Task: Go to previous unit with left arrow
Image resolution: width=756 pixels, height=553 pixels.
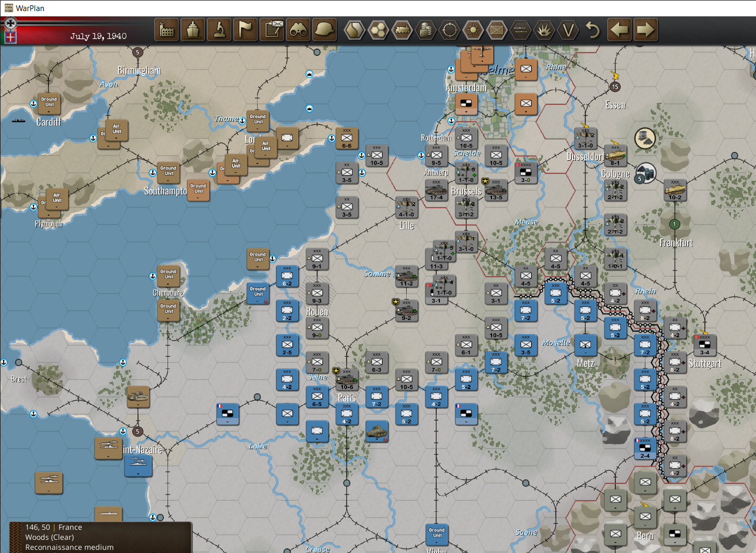Action: pyautogui.click(x=620, y=30)
